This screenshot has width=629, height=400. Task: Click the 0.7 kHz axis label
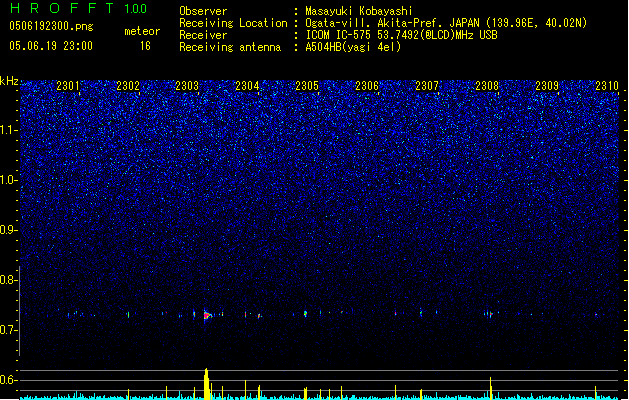tap(9, 330)
